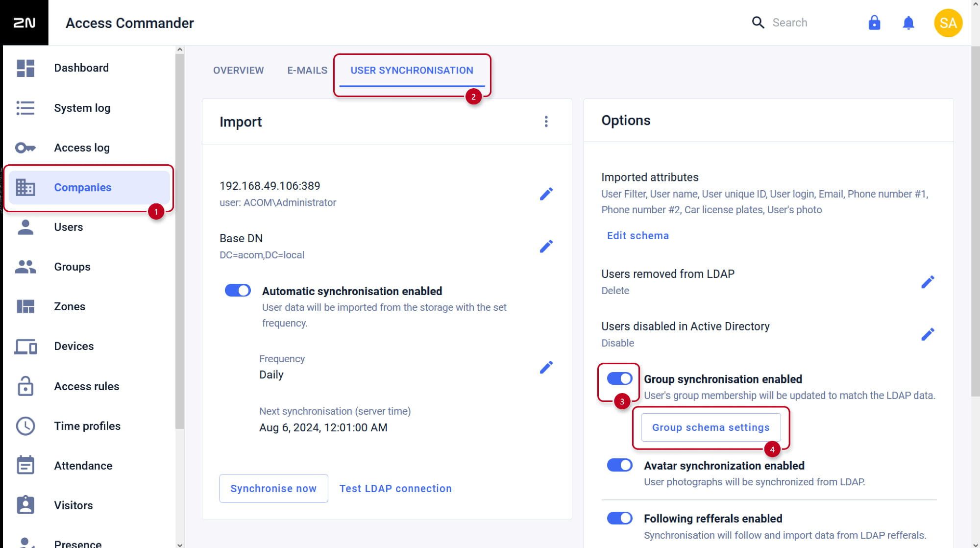Click the Frequency value Daily
980x548 pixels.
[271, 374]
